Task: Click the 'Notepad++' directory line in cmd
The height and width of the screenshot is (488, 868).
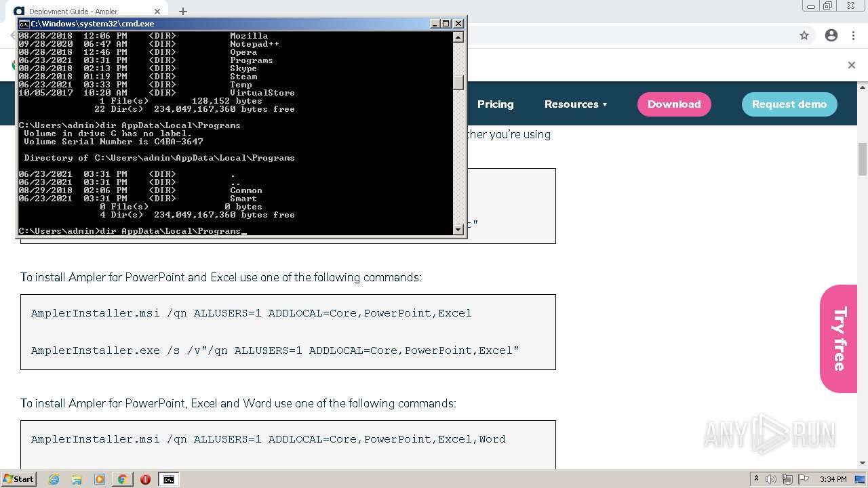Action: [x=149, y=44]
